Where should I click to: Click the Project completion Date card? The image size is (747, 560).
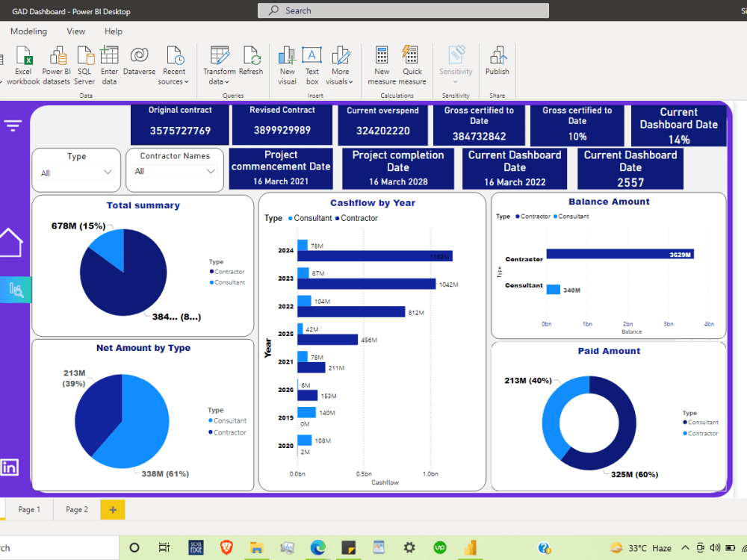[x=398, y=169]
